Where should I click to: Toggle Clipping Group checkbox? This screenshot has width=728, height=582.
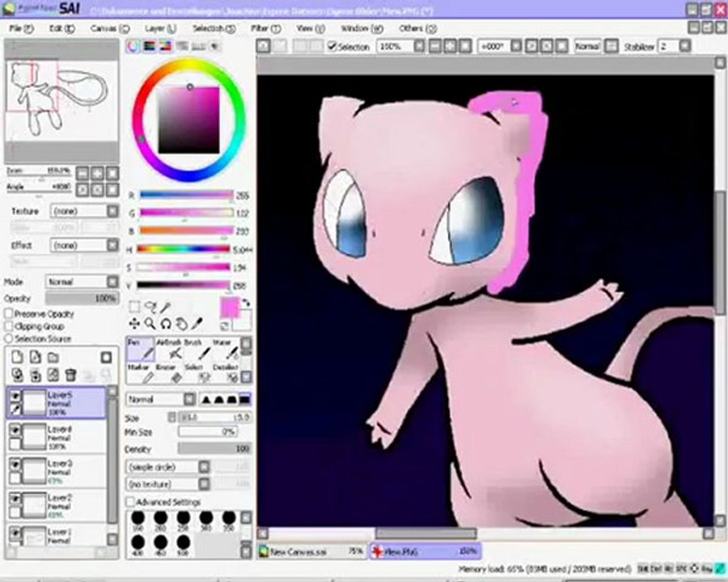coord(8,327)
